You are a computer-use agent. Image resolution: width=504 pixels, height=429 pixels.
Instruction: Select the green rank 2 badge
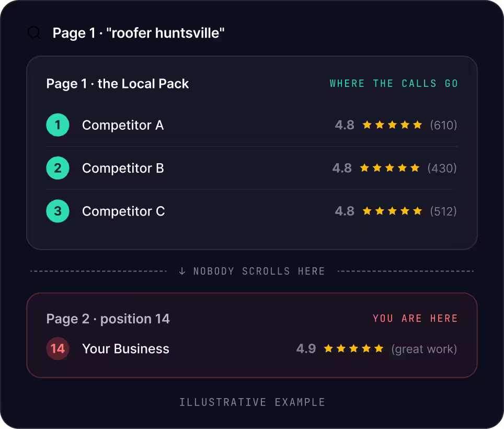click(58, 168)
